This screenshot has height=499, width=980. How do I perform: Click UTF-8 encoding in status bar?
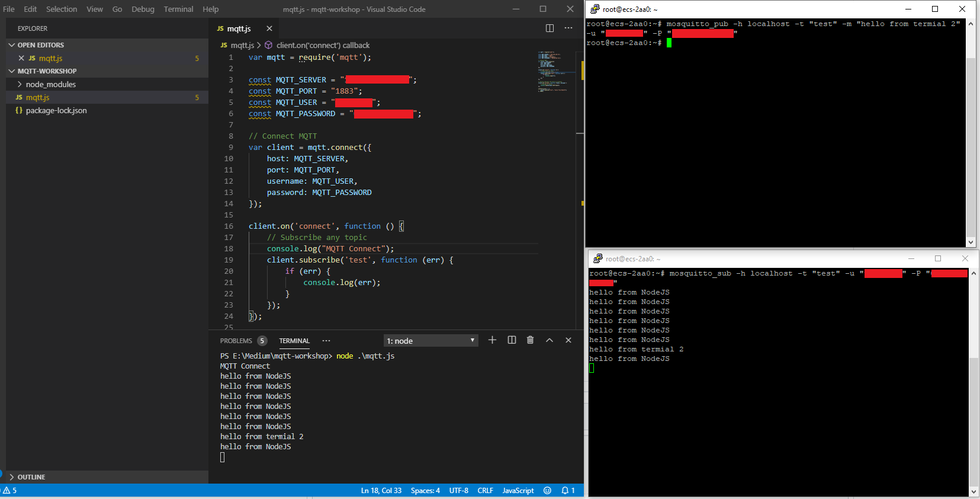click(x=459, y=491)
